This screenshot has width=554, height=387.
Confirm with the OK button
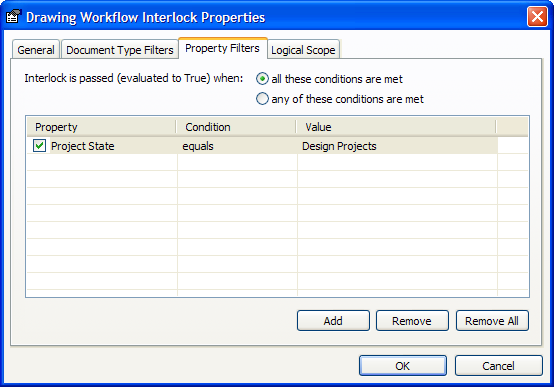click(403, 365)
